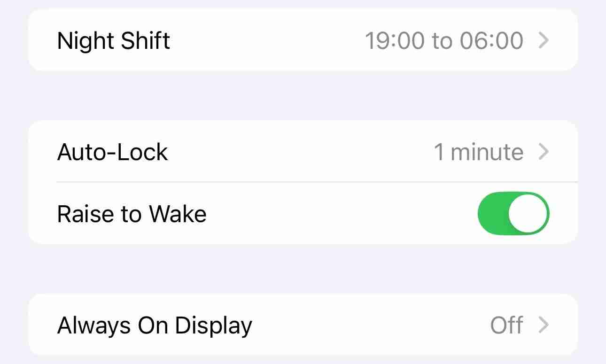Viewport: 606px width, 364px height.
Task: Click the word Shift in Night Shift
Action: coord(146,40)
